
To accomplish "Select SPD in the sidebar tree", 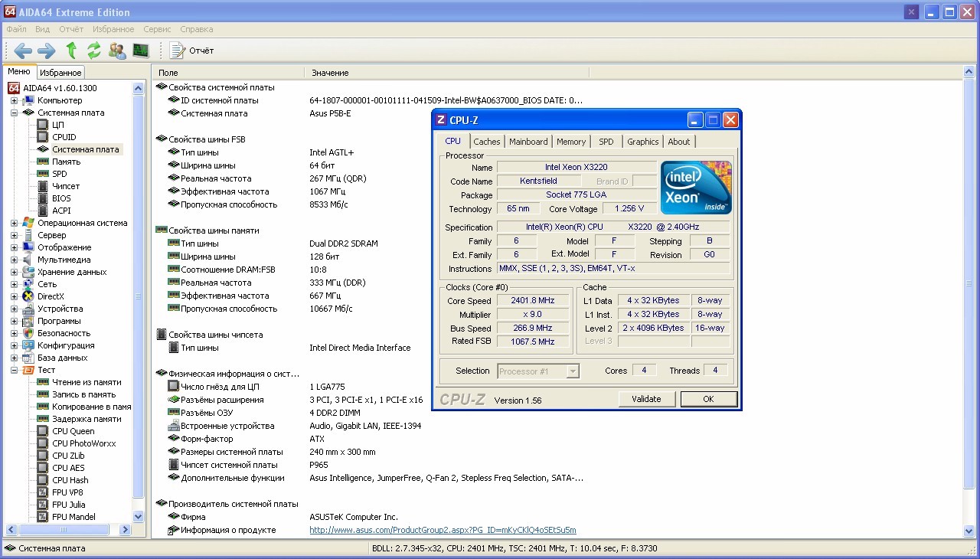I will tap(59, 174).
